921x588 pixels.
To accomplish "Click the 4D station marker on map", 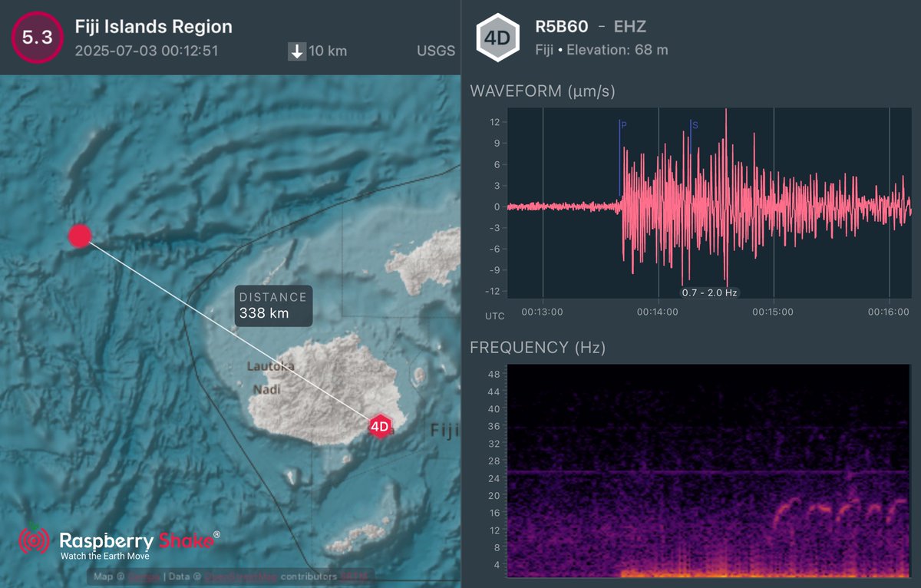I will pos(379,426).
